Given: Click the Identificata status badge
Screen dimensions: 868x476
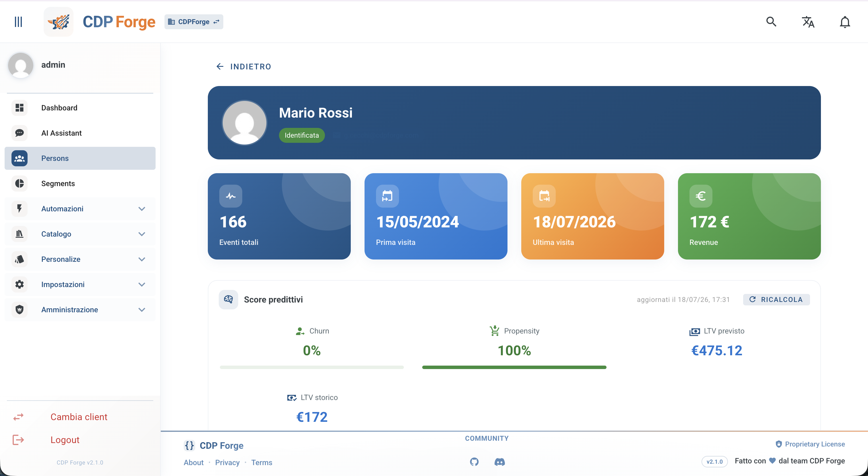Looking at the screenshot, I should [302, 135].
